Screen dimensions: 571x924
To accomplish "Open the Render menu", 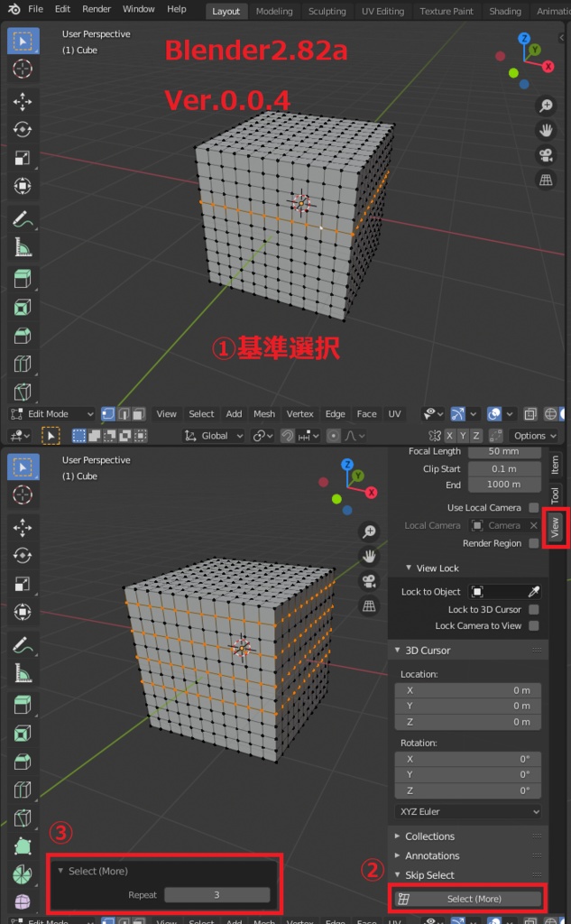I will (x=97, y=9).
